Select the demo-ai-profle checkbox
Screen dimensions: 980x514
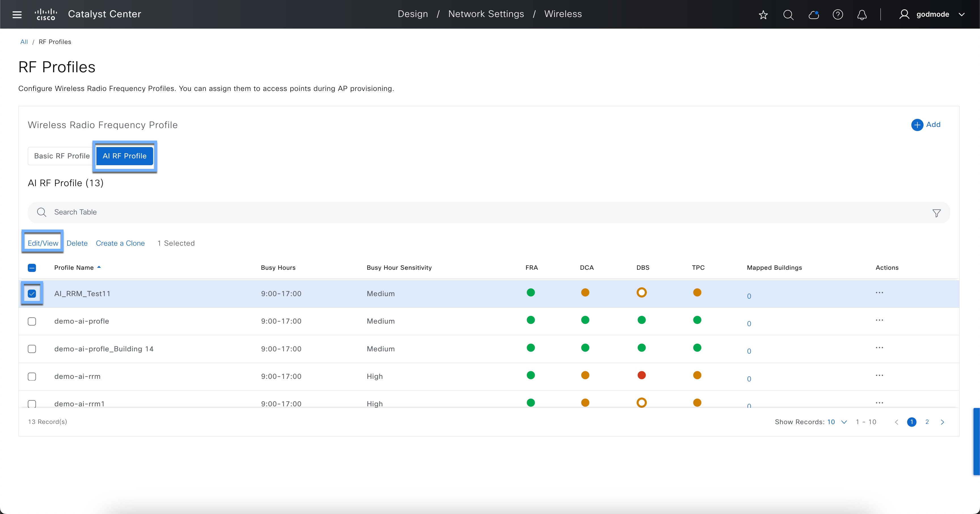pyautogui.click(x=32, y=321)
